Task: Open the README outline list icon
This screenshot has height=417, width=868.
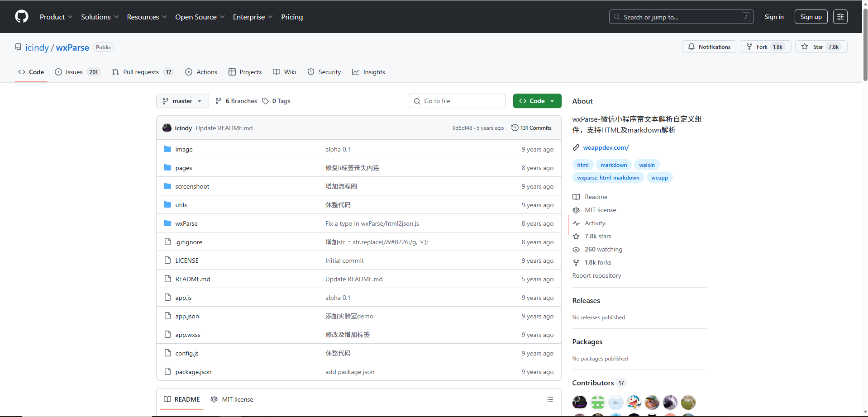Action: pyautogui.click(x=549, y=399)
